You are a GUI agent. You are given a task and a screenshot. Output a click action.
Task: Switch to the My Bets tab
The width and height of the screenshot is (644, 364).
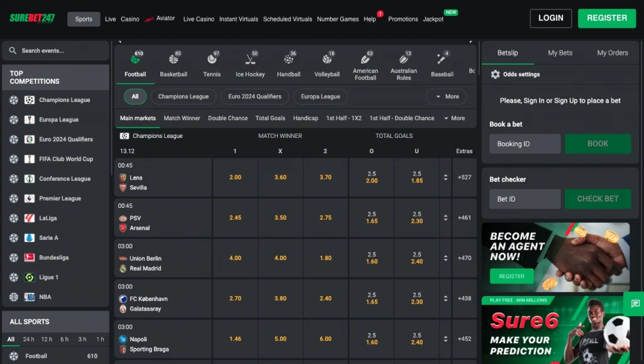pyautogui.click(x=560, y=53)
